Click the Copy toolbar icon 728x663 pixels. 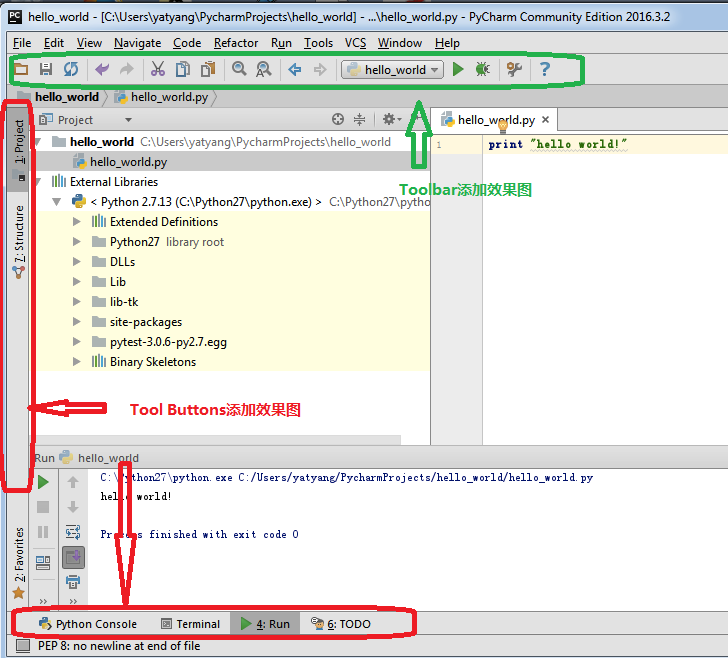183,70
